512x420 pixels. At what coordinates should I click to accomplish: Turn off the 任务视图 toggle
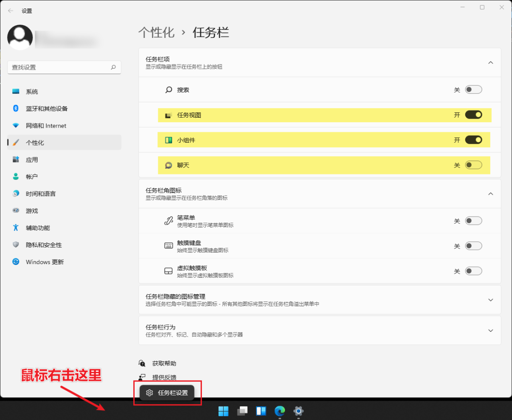(473, 115)
